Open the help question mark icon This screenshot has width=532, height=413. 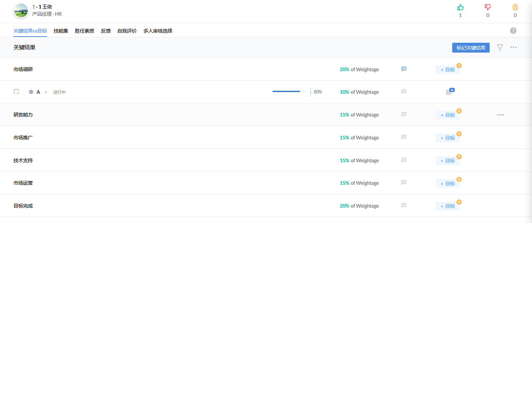click(513, 31)
